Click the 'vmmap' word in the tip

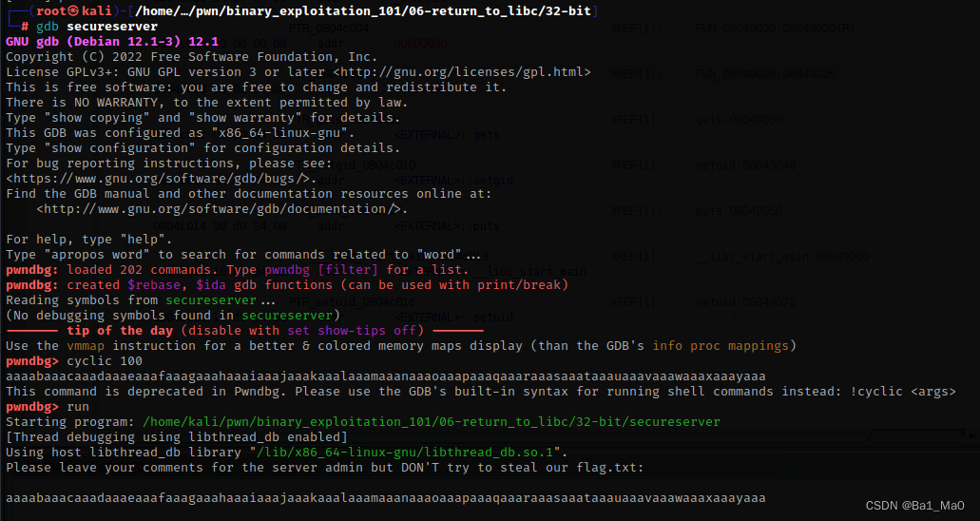pos(86,345)
